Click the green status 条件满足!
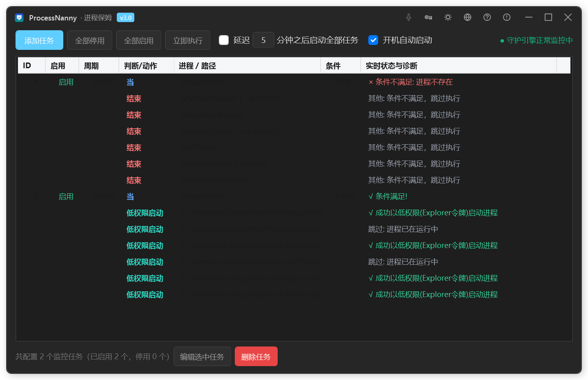588x380 pixels. (x=388, y=197)
